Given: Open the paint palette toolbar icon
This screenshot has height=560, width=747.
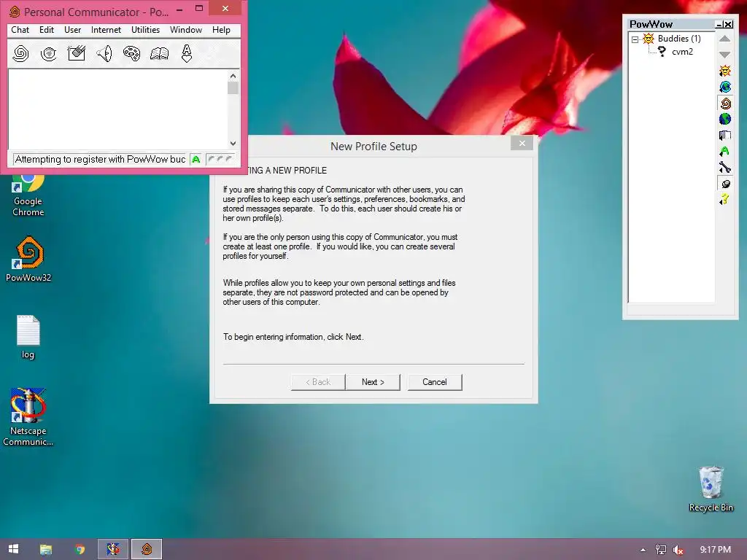Looking at the screenshot, I should tap(131, 53).
